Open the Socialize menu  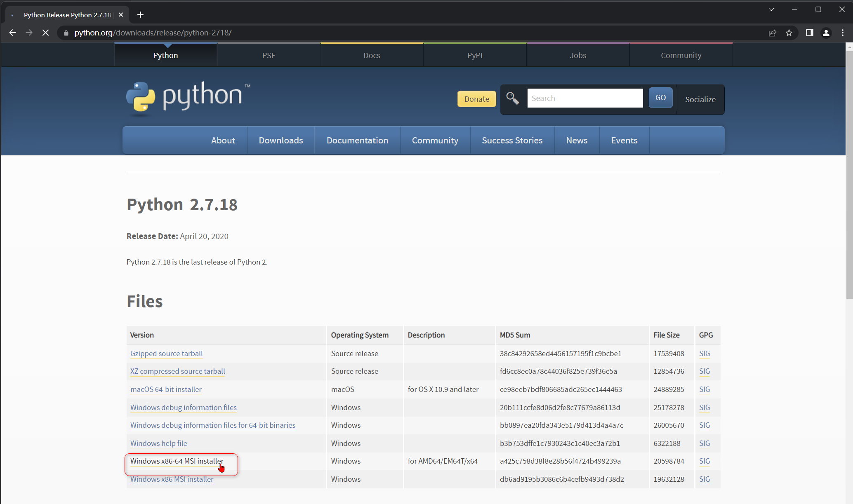tap(700, 99)
